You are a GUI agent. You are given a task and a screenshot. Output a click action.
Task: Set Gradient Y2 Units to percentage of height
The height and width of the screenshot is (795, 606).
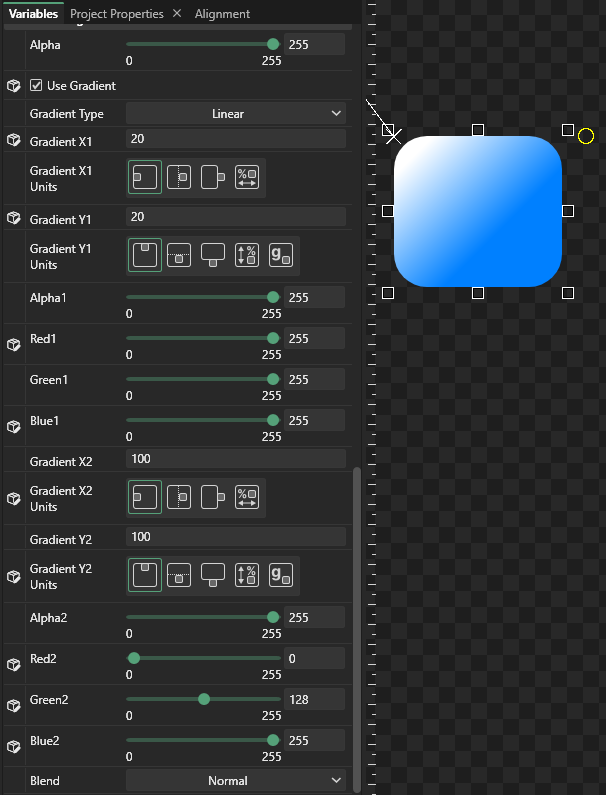tap(247, 576)
